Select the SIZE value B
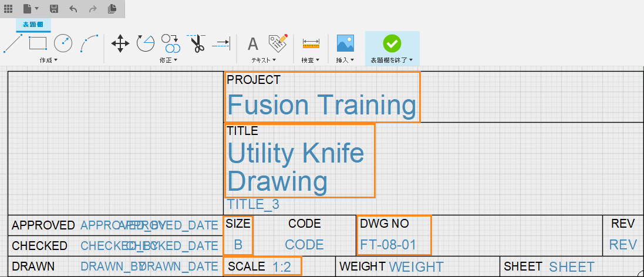 [x=238, y=245]
